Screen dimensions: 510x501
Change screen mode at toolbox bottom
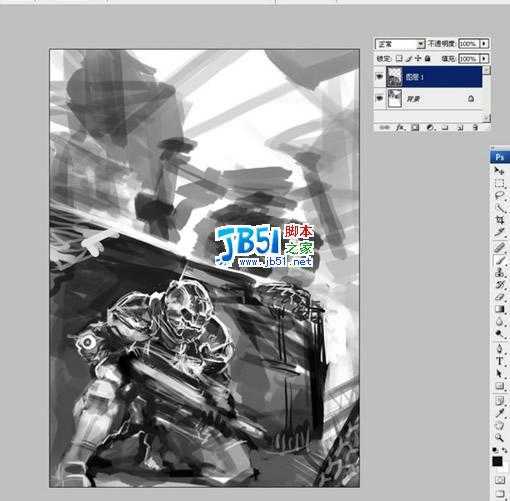pos(499,493)
